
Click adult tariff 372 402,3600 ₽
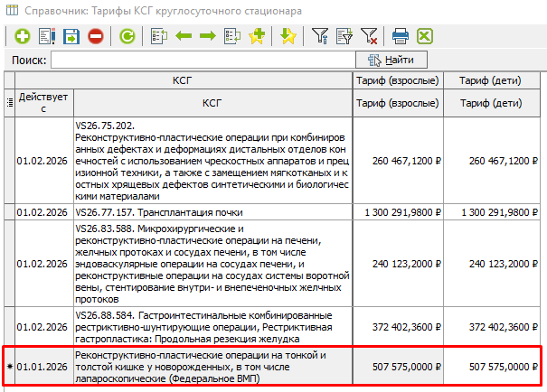pyautogui.click(x=398, y=327)
